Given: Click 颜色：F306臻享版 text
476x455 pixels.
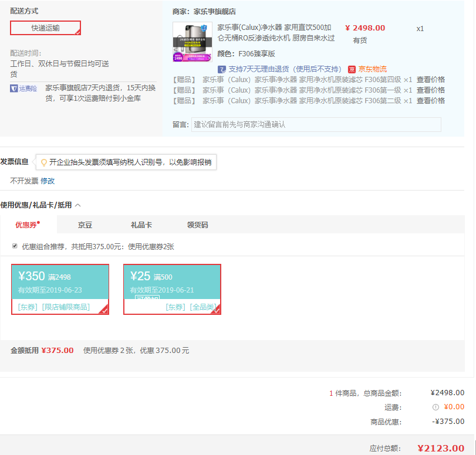Looking at the screenshot, I should coord(246,54).
